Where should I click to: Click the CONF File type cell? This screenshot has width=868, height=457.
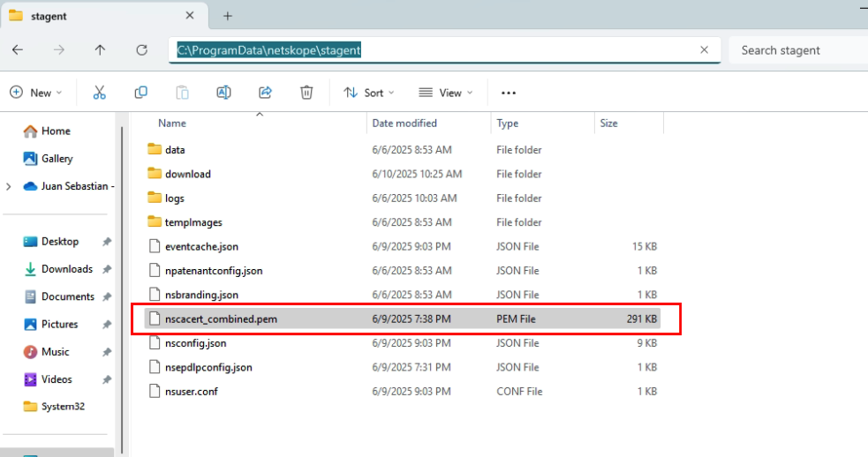click(x=519, y=392)
